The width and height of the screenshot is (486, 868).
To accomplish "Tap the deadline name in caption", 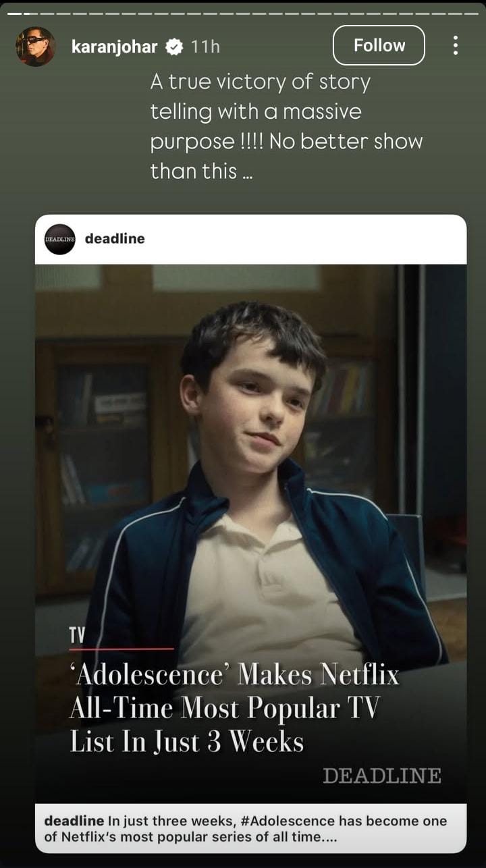I will [74, 821].
